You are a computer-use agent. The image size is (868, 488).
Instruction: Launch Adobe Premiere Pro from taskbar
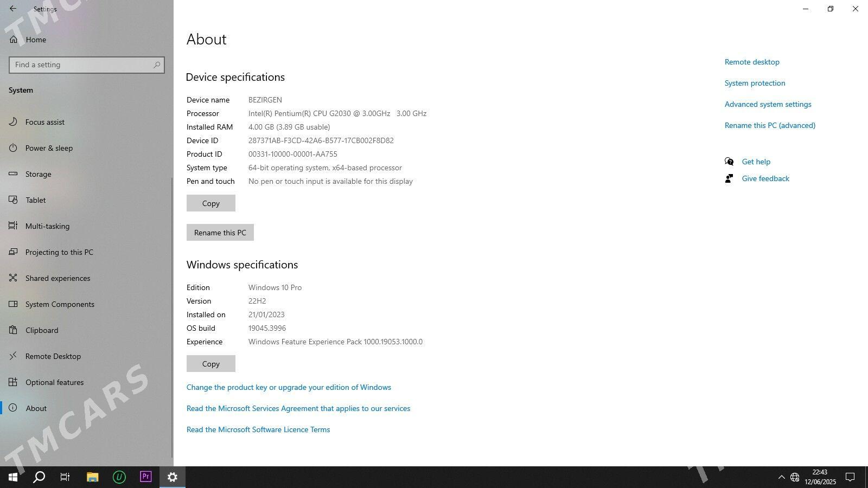pyautogui.click(x=145, y=477)
